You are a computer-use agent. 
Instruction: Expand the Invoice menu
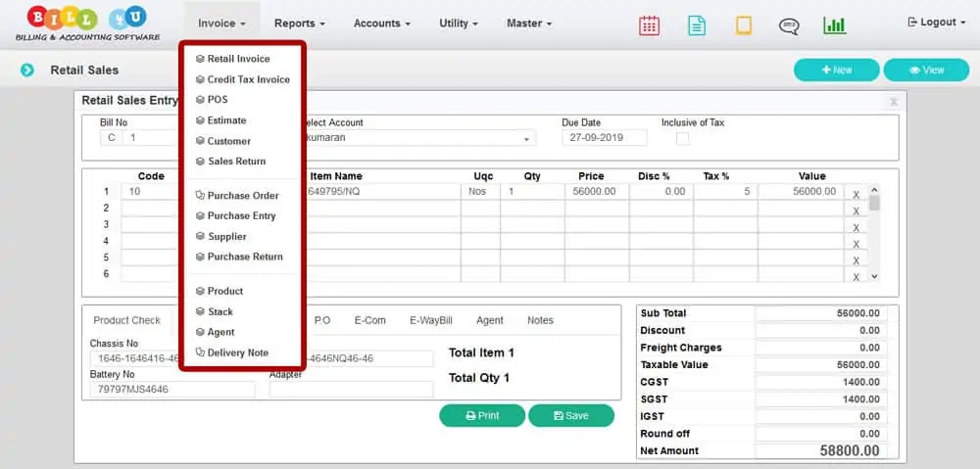[221, 23]
